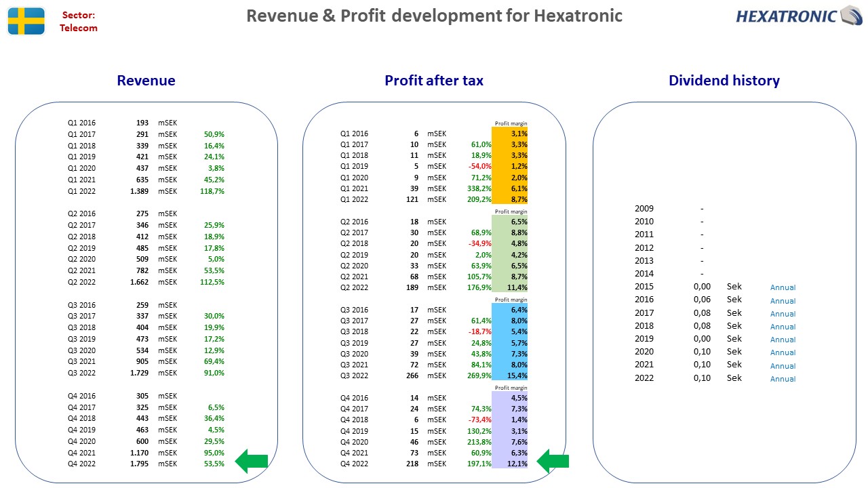The width and height of the screenshot is (868, 488).
Task: Click 'Annual' in the 2022 dividend row
Action: pyautogui.click(x=783, y=379)
